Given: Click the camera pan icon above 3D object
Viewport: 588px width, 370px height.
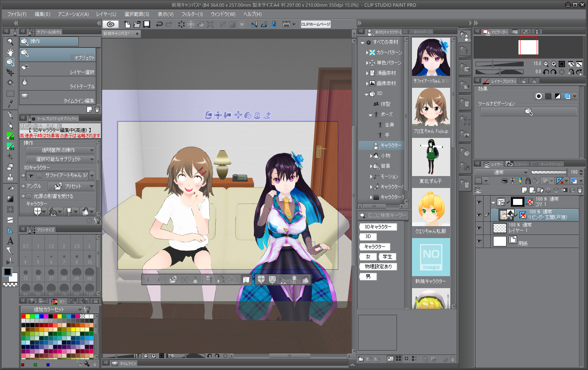Looking at the screenshot, I should (218, 115).
